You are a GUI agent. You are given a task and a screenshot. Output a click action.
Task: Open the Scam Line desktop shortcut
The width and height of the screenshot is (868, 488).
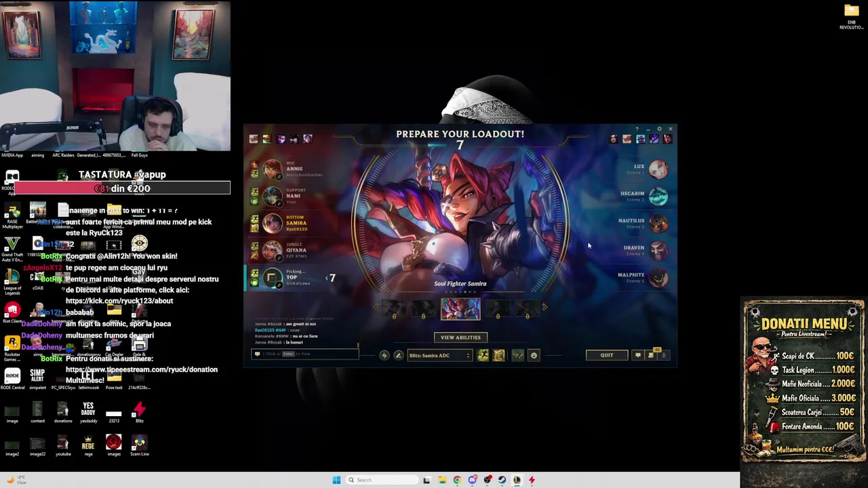click(139, 445)
